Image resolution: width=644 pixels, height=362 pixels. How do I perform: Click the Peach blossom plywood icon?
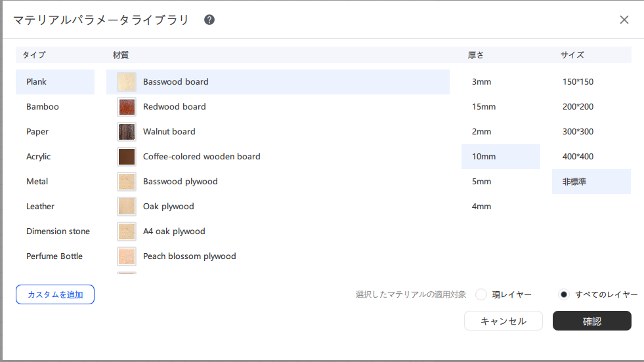click(126, 256)
